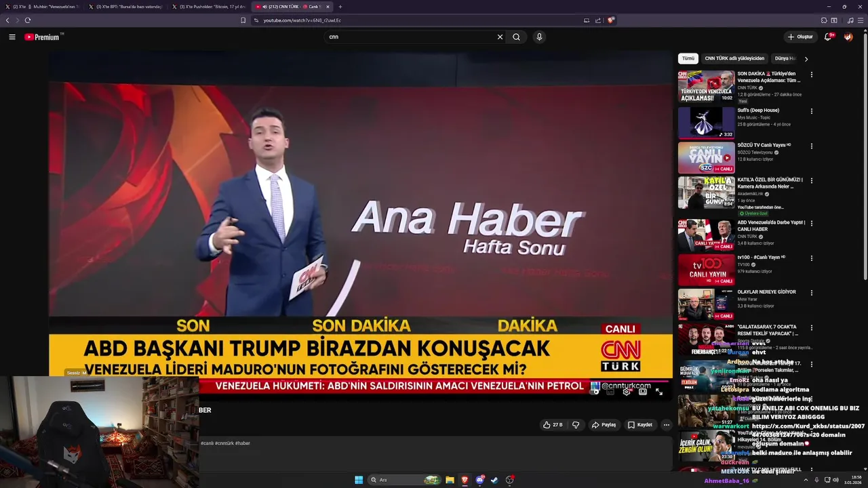Click the Oluştur create button
The height and width of the screenshot is (488, 868).
[x=800, y=37]
